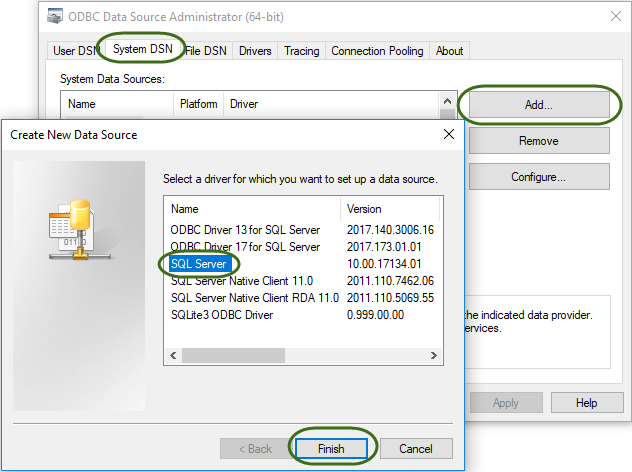The width and height of the screenshot is (632, 472).
Task: Click the driver list Name column header
Action: click(x=252, y=209)
